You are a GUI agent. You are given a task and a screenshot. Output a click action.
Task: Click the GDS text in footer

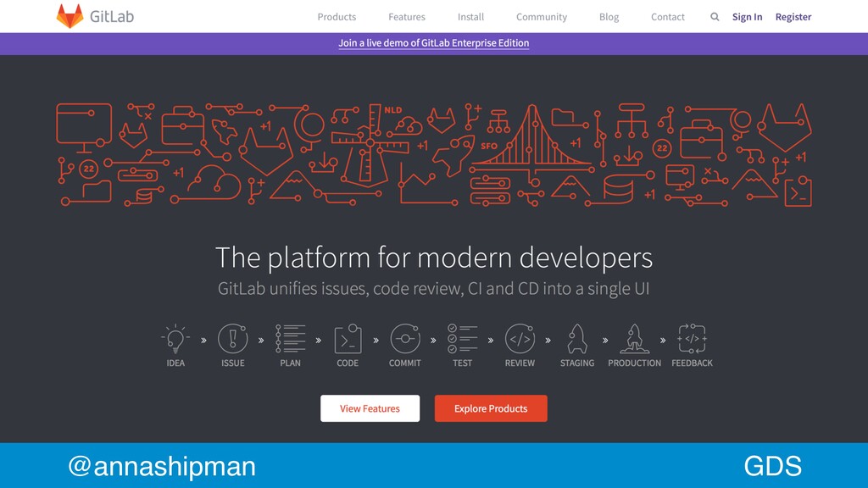(x=773, y=466)
